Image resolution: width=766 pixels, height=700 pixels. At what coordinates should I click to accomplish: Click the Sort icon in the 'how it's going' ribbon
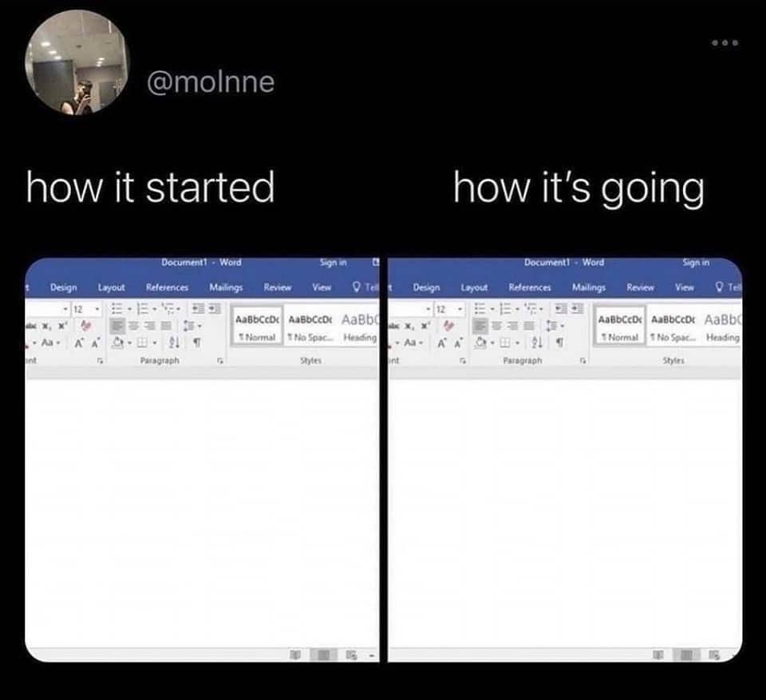click(x=537, y=343)
